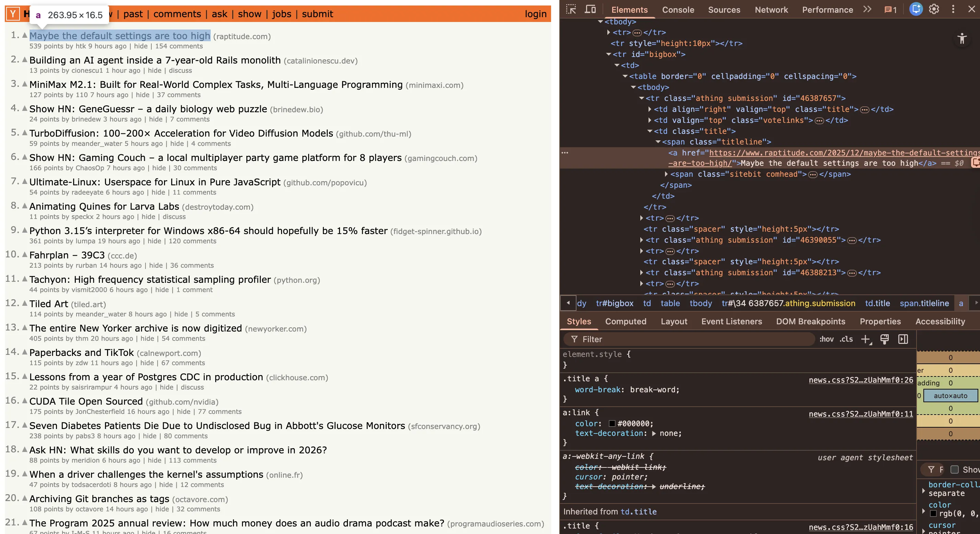Viewport: 980px width, 534px height.
Task: Add a new style rule with the plus icon
Action: [x=866, y=339]
